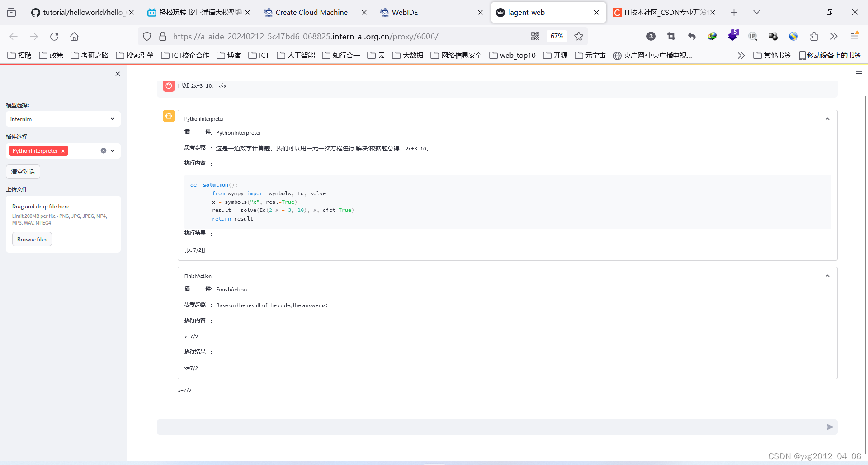Open the IP lookup extension icon
This screenshot has width=868, height=465.
click(x=753, y=36)
